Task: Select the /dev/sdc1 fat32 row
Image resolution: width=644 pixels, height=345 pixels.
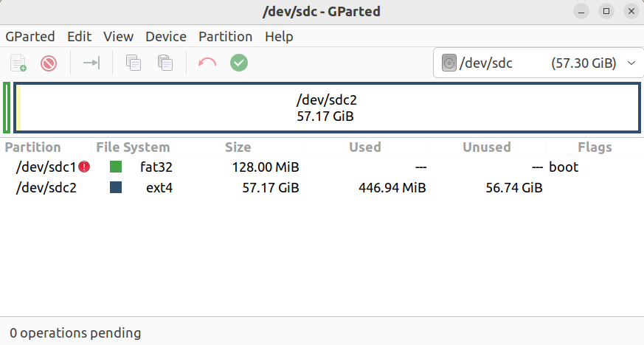Action: click(322, 167)
